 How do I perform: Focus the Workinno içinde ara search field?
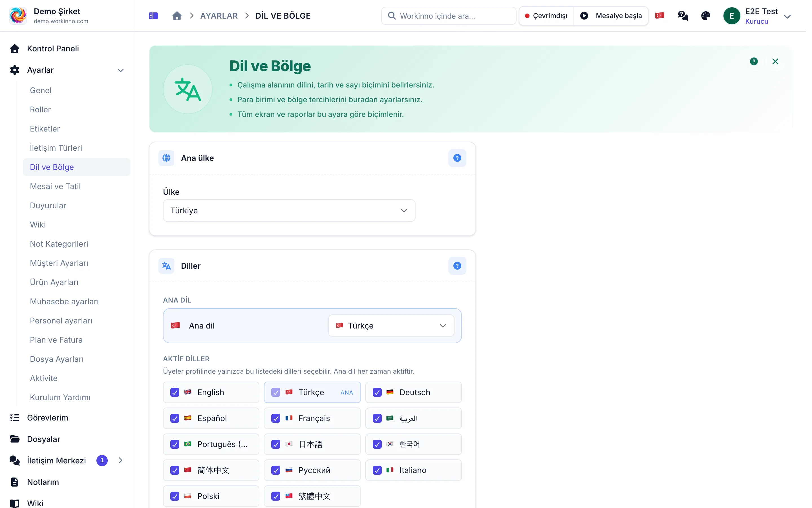coord(449,16)
